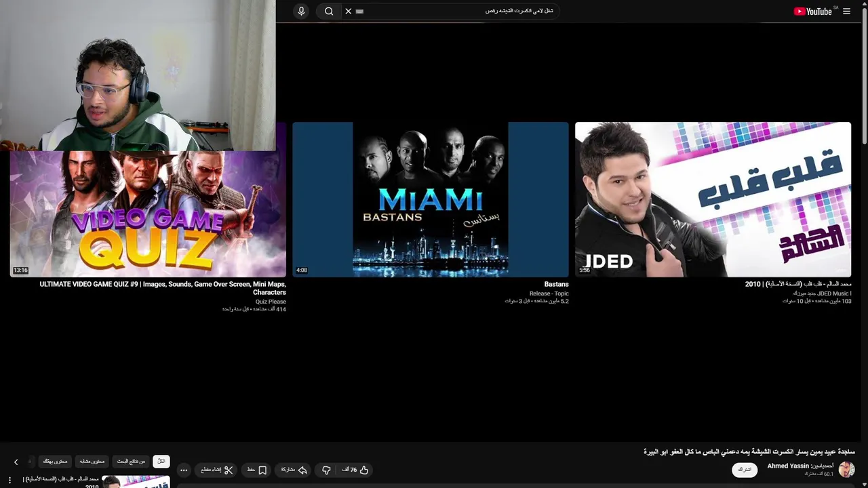The width and height of the screenshot is (868, 488).
Task: Select the similar content filter chip
Action: pos(92,462)
